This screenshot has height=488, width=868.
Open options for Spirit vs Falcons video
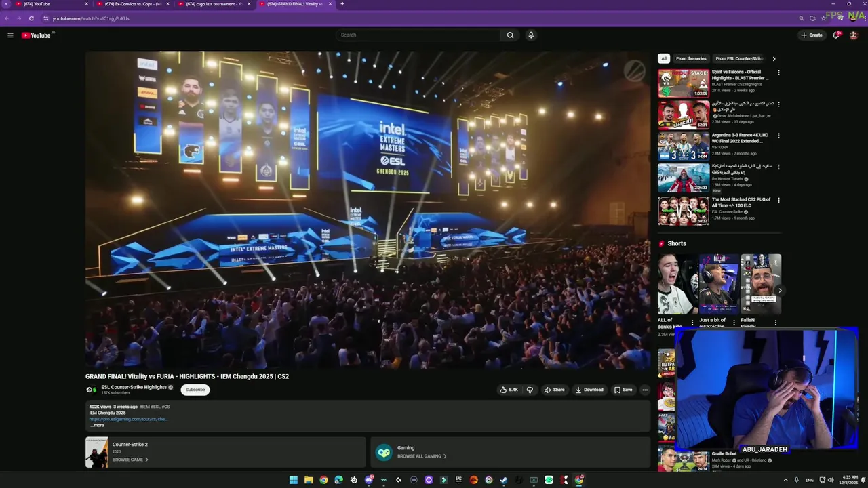[778, 73]
